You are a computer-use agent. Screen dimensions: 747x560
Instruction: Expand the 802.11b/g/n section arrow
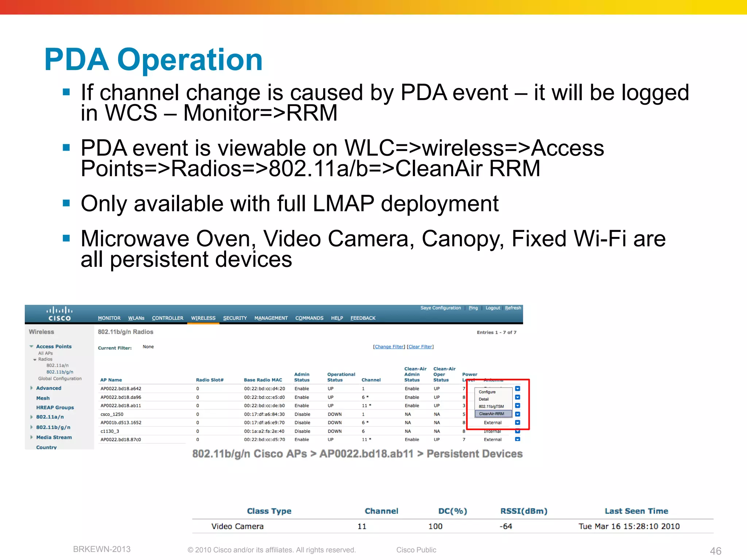pyautogui.click(x=31, y=427)
